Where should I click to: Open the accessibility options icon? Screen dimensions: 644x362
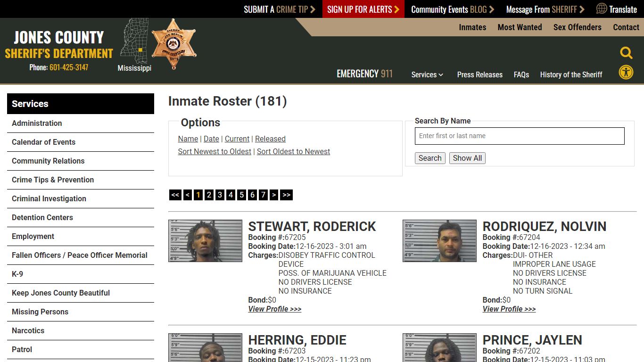pos(626,73)
